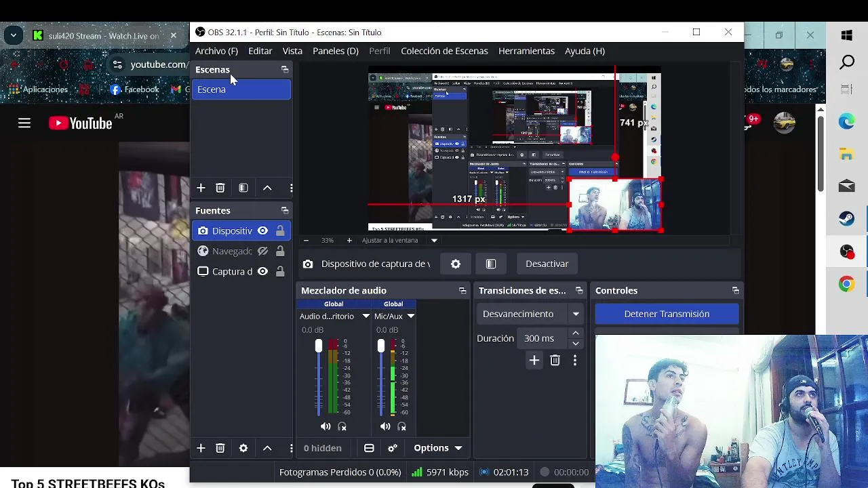The width and height of the screenshot is (868, 488).
Task: Toggle monitoring headphones for Mic/Aux
Action: coord(402,426)
